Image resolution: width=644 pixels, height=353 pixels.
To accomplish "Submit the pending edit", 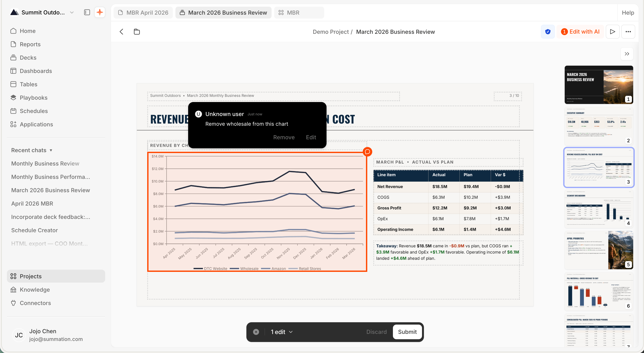I will [407, 332].
